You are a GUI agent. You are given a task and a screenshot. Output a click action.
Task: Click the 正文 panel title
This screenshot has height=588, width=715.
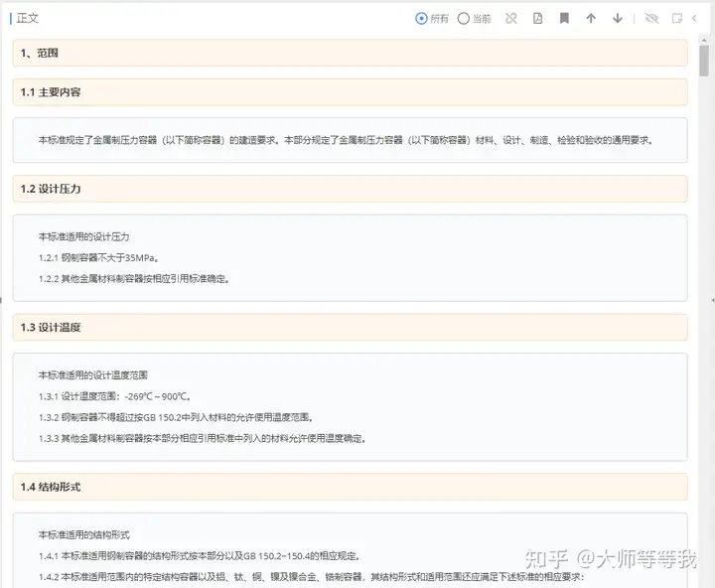coord(28,18)
